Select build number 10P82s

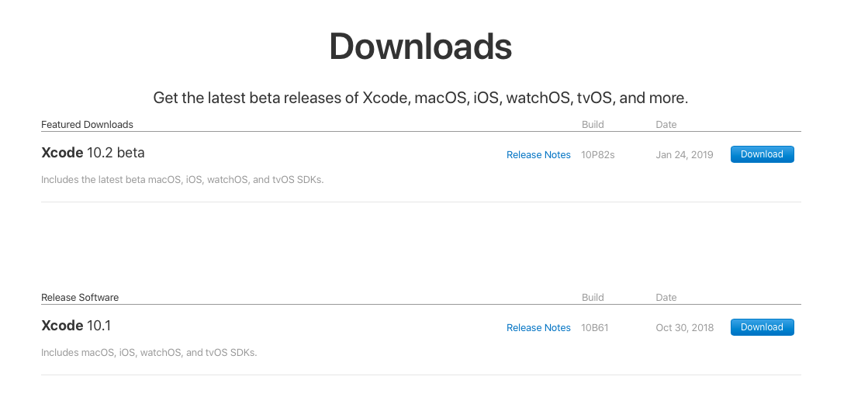[598, 155]
